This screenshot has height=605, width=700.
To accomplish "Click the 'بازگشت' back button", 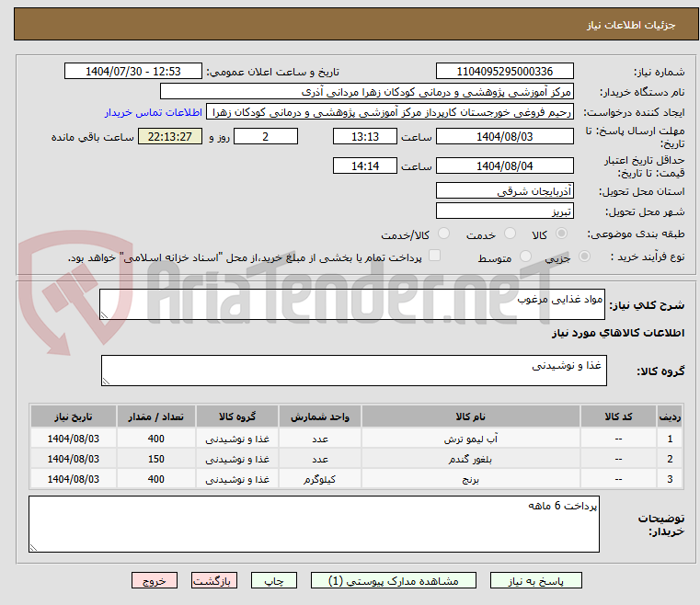I will pos(213,580).
